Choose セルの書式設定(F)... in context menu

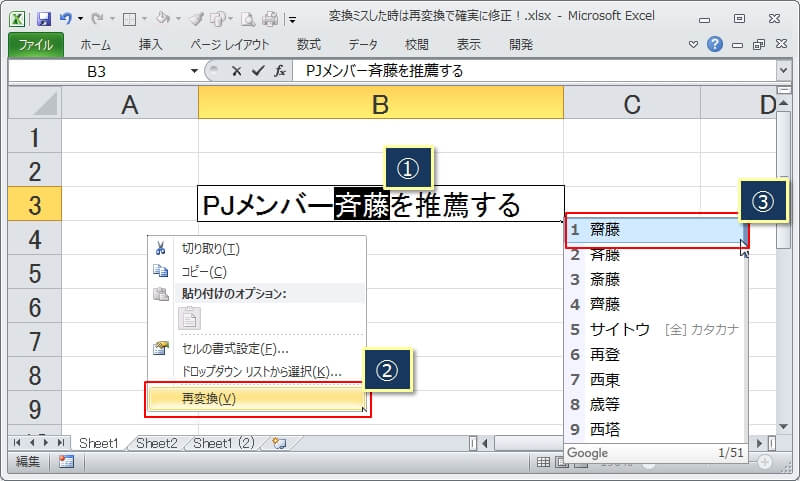257,349
